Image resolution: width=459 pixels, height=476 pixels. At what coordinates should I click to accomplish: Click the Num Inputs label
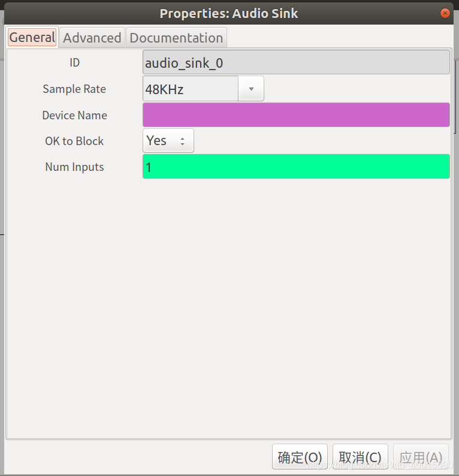[74, 167]
